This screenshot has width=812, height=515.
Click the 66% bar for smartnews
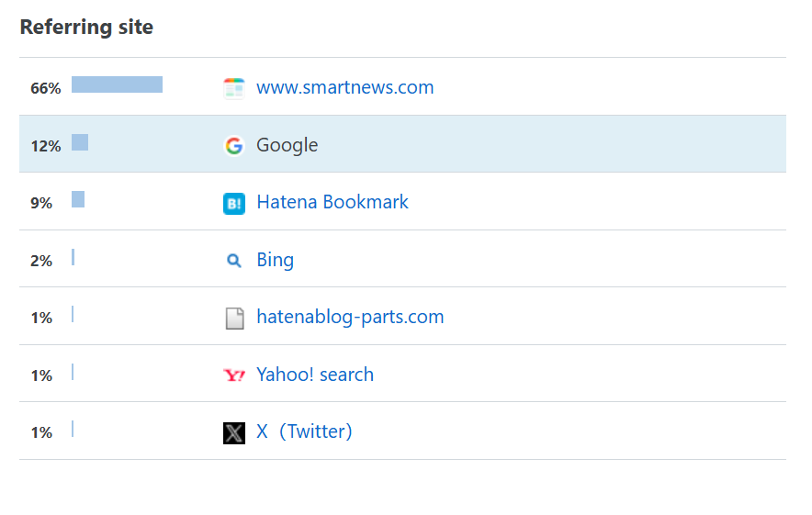coord(117,84)
